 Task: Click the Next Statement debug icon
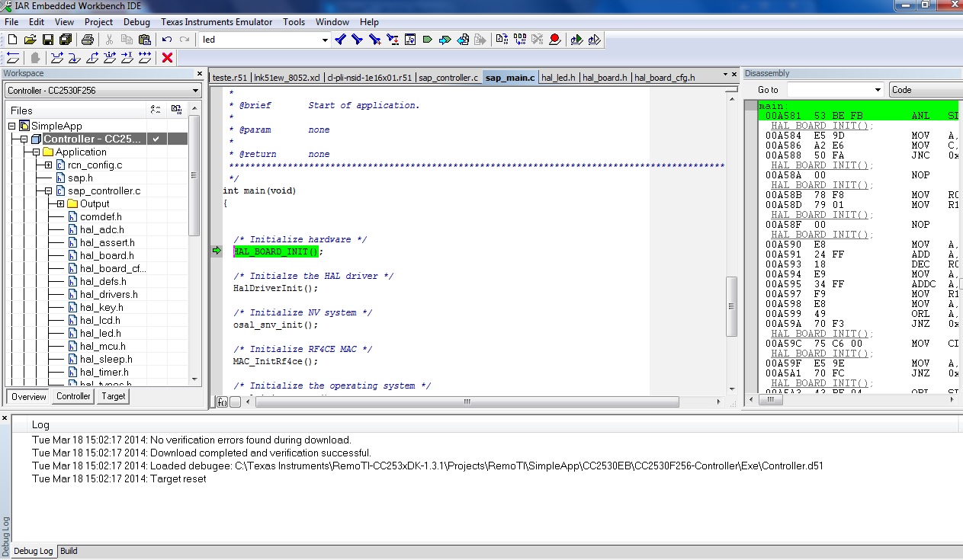(x=109, y=58)
